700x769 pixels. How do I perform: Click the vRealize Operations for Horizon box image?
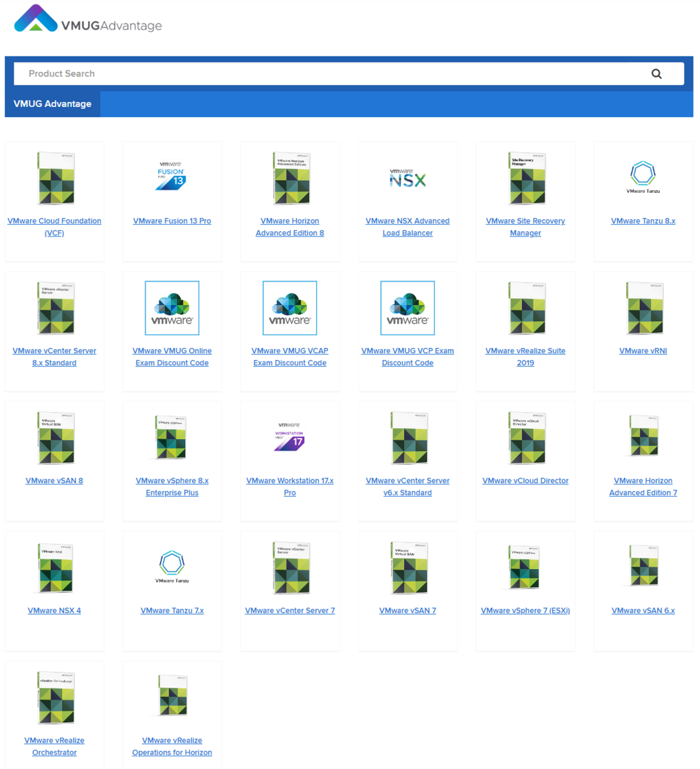pos(173,695)
